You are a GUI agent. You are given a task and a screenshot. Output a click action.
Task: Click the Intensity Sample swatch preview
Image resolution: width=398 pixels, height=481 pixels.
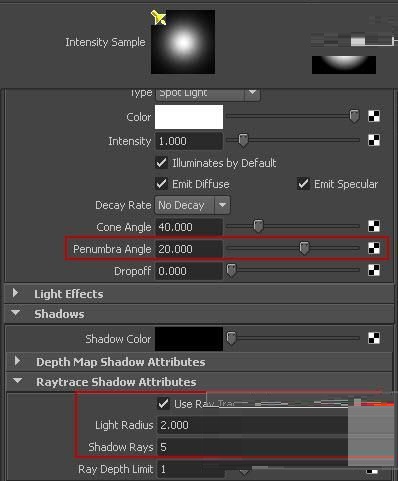pyautogui.click(x=183, y=42)
